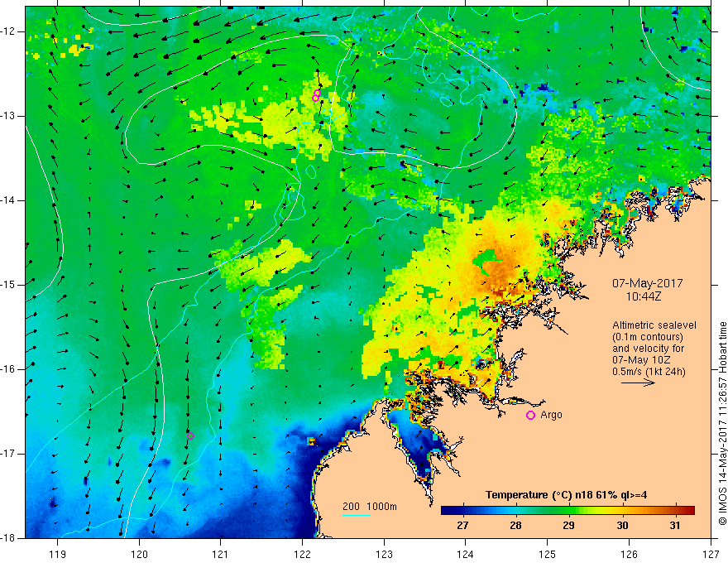Click longitude axis label '127'
The width and height of the screenshot is (728, 563).
711,554
